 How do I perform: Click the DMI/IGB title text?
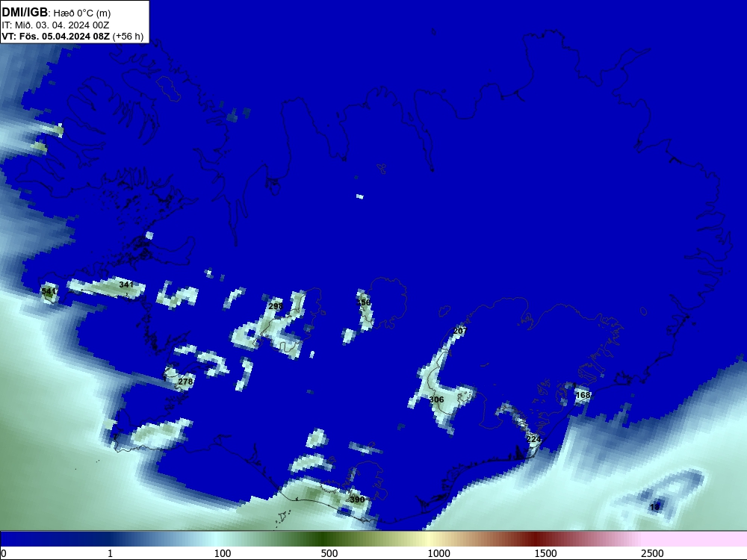25,13
